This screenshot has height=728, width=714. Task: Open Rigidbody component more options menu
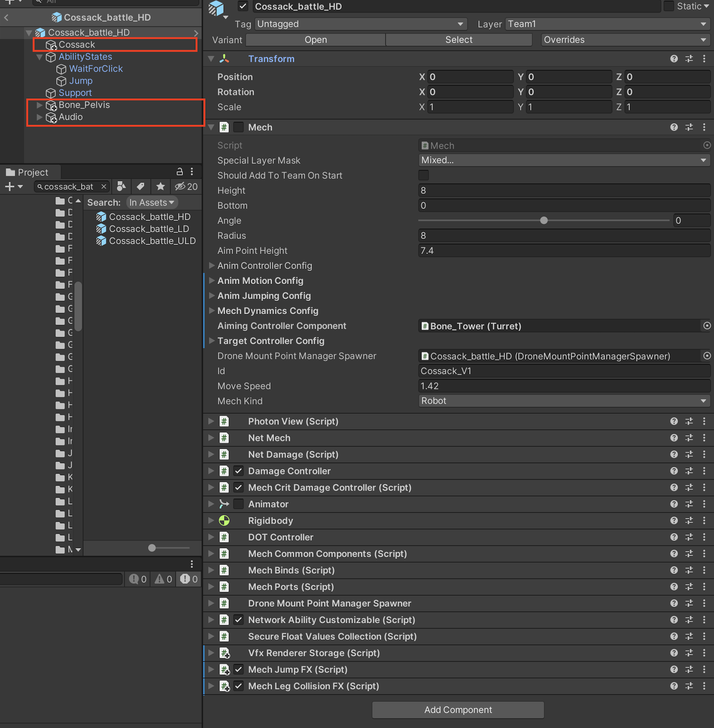point(704,521)
